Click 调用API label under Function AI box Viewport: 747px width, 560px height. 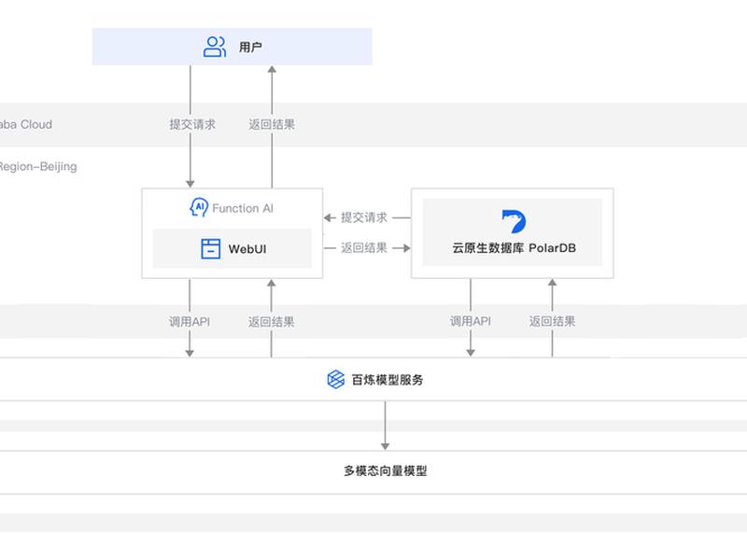click(190, 321)
